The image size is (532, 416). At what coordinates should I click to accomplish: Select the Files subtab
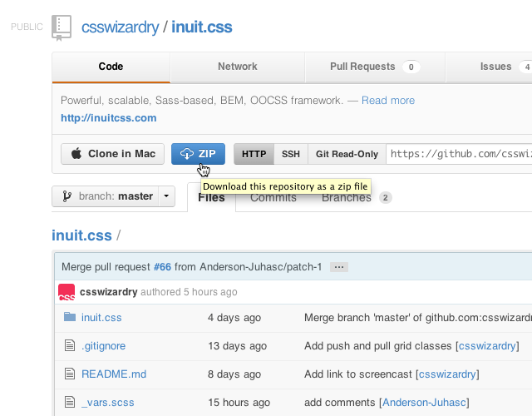(x=211, y=198)
